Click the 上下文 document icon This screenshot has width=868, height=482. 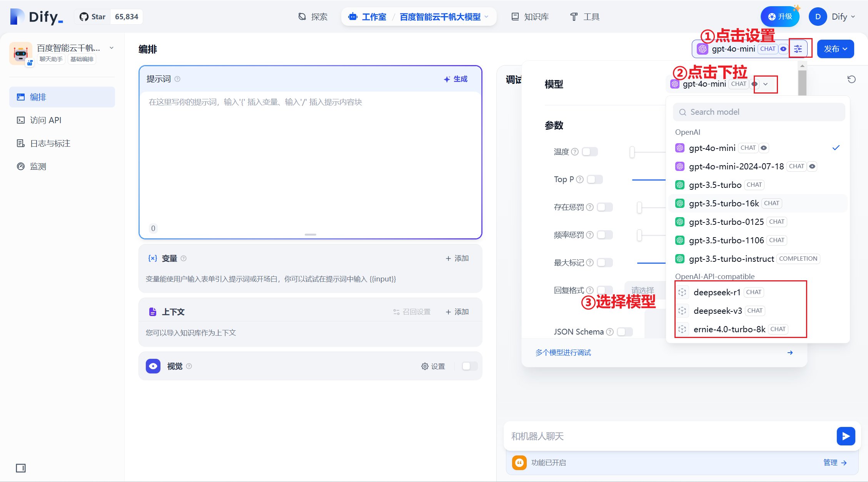(x=152, y=312)
